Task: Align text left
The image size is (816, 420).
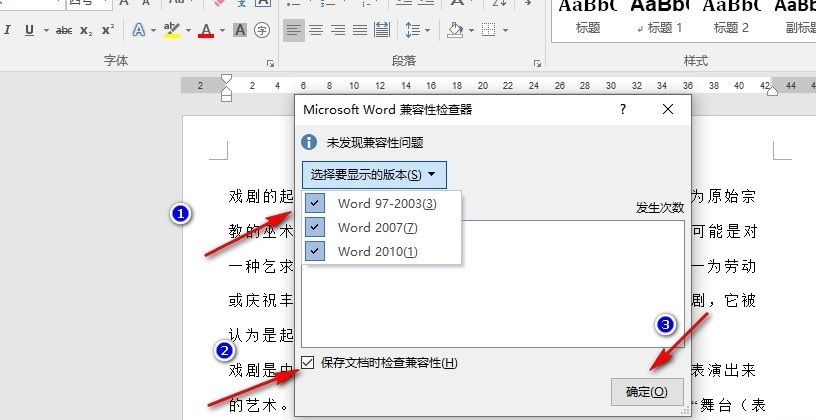Action: (x=294, y=30)
